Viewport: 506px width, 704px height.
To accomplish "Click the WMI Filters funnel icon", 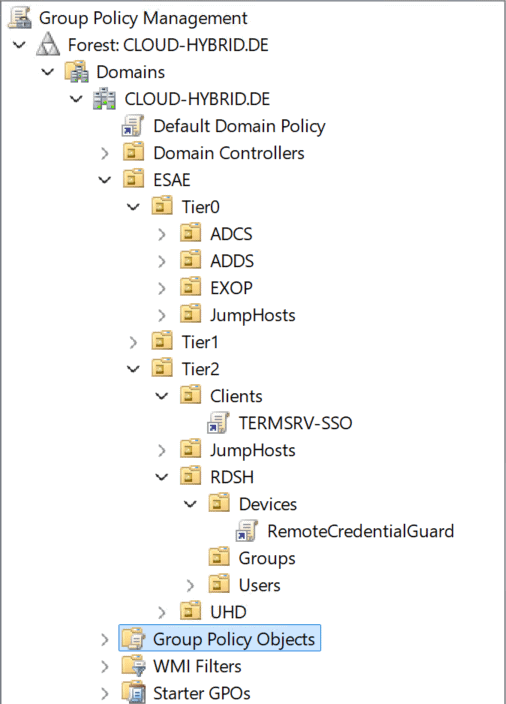I will coord(133,666).
